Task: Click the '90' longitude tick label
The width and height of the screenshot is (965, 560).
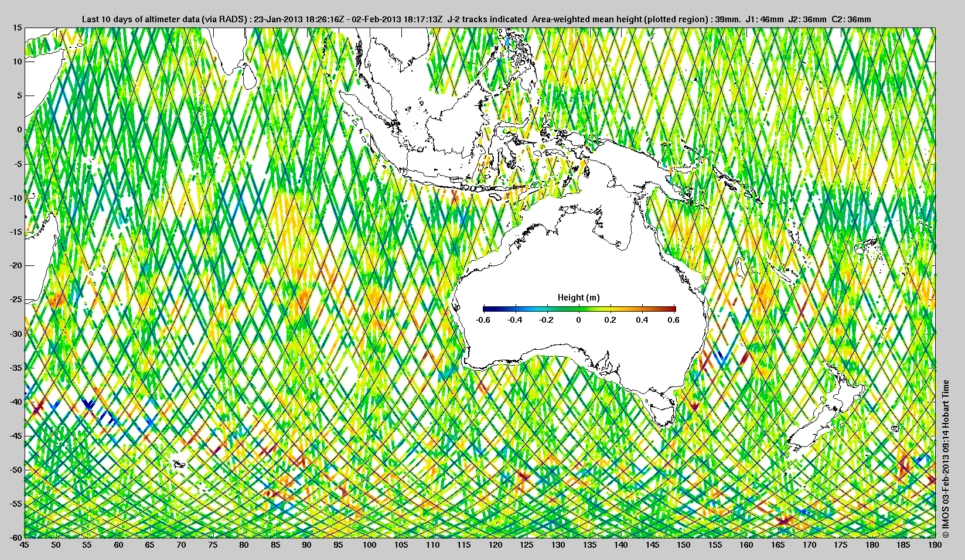Action: 306,545
